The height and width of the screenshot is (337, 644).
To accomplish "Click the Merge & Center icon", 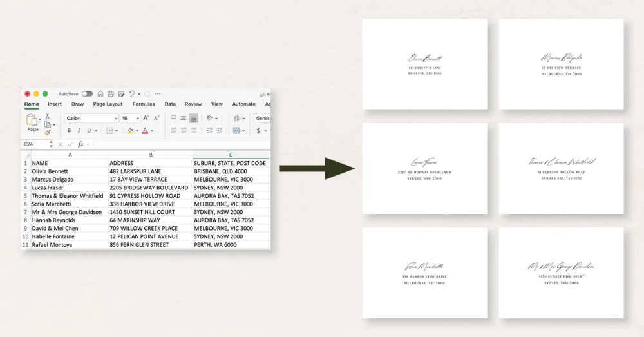I will coord(236,131).
